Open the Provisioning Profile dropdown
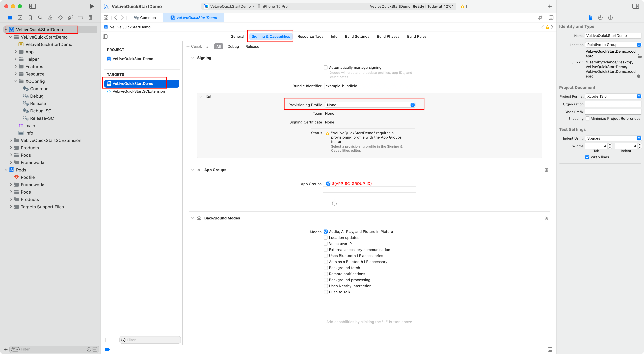 [370, 105]
